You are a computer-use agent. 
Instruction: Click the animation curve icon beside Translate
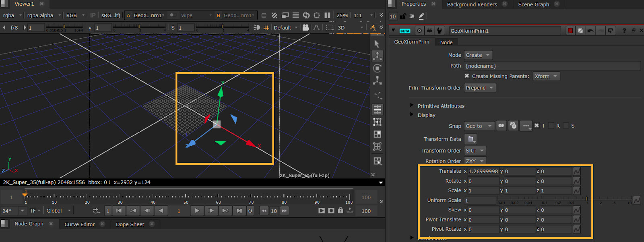(x=577, y=171)
